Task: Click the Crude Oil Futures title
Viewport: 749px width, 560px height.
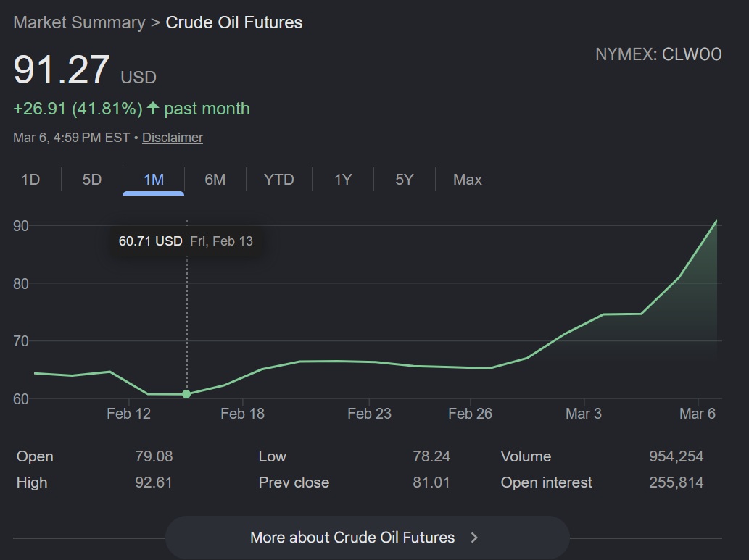Action: click(x=234, y=22)
